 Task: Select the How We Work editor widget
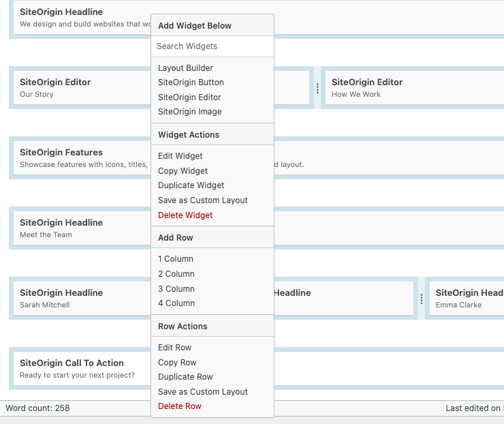[x=415, y=88]
